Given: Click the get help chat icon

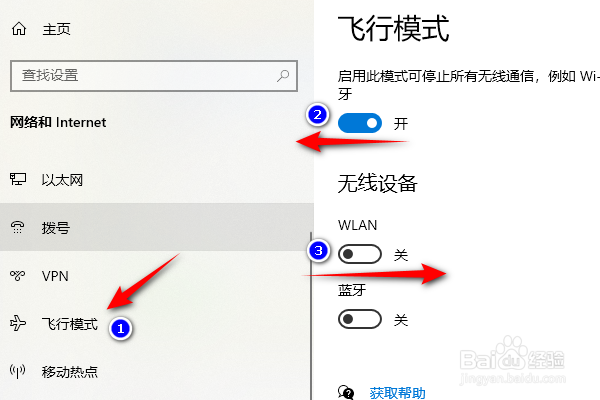Looking at the screenshot, I should point(346,393).
